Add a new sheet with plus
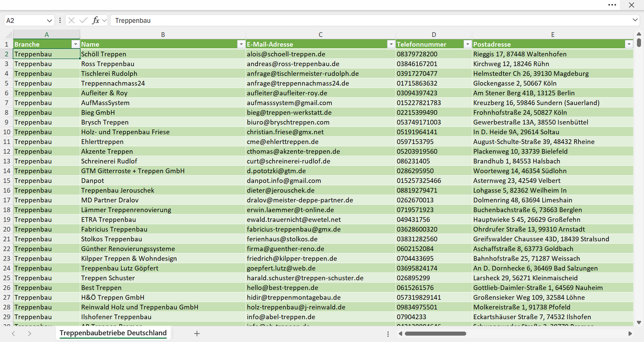The height and width of the screenshot is (342, 644). click(197, 334)
